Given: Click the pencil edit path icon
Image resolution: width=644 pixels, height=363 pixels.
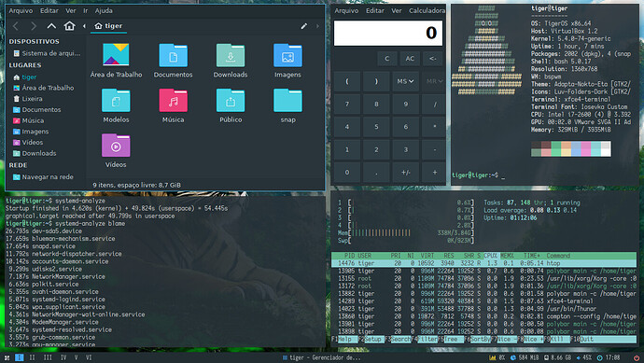Looking at the screenshot, I should (x=304, y=26).
